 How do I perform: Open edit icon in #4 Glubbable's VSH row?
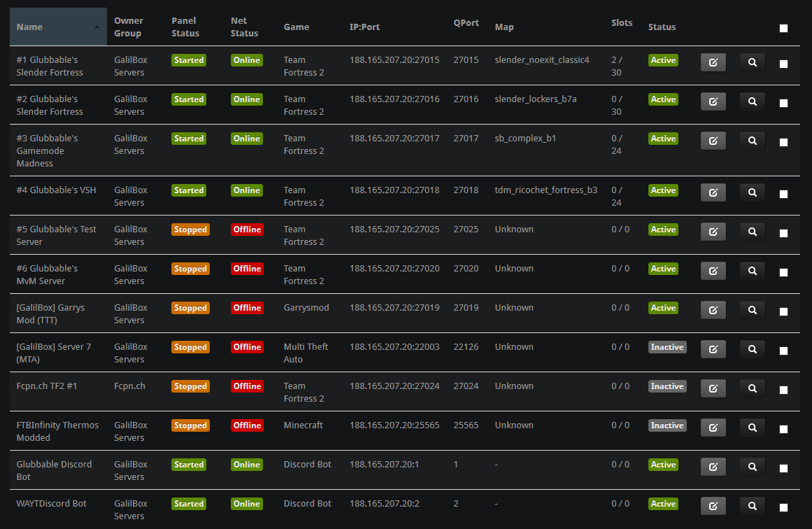[713, 192]
